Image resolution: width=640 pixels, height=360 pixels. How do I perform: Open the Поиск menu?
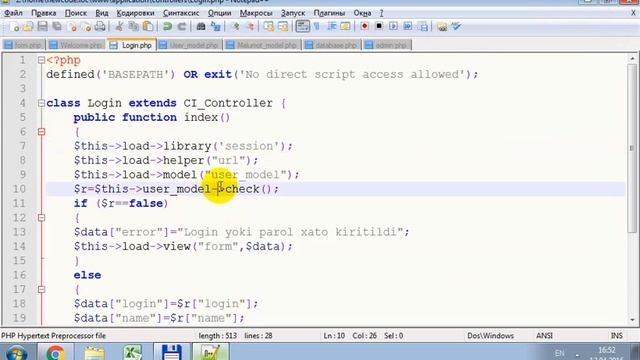pyautogui.click(x=76, y=13)
